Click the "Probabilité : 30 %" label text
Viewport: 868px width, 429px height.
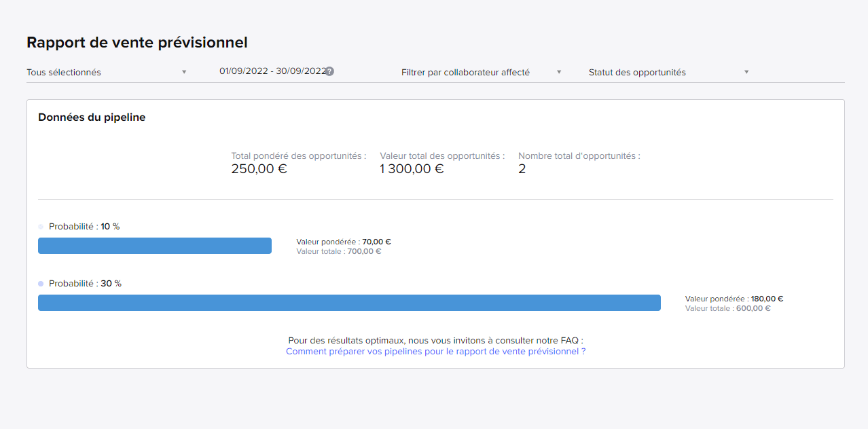[x=85, y=284]
